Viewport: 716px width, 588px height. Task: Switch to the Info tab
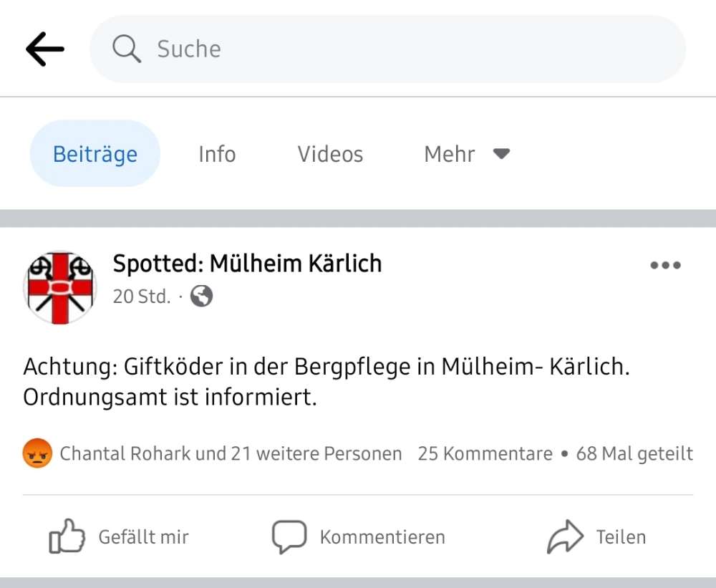pyautogui.click(x=216, y=153)
